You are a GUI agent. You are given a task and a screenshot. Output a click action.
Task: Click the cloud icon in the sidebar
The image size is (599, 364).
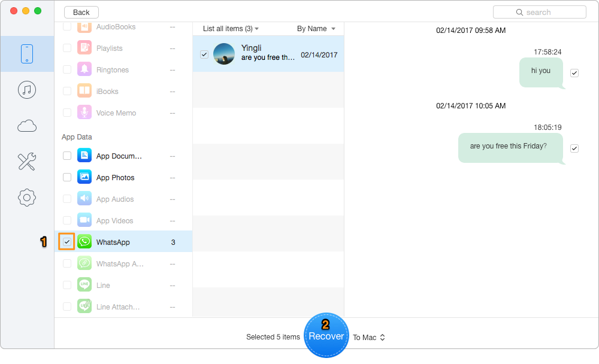27,126
